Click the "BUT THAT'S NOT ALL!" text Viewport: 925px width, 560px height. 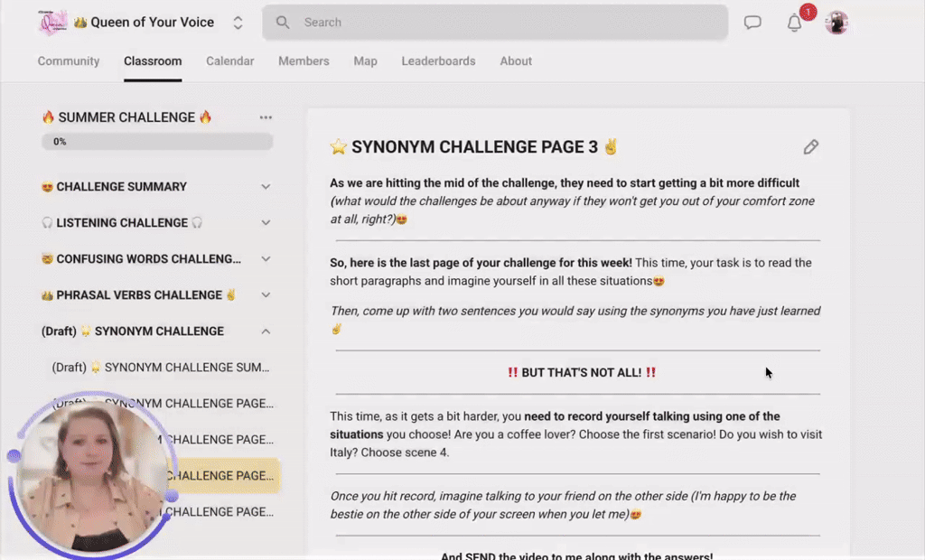pyautogui.click(x=582, y=372)
